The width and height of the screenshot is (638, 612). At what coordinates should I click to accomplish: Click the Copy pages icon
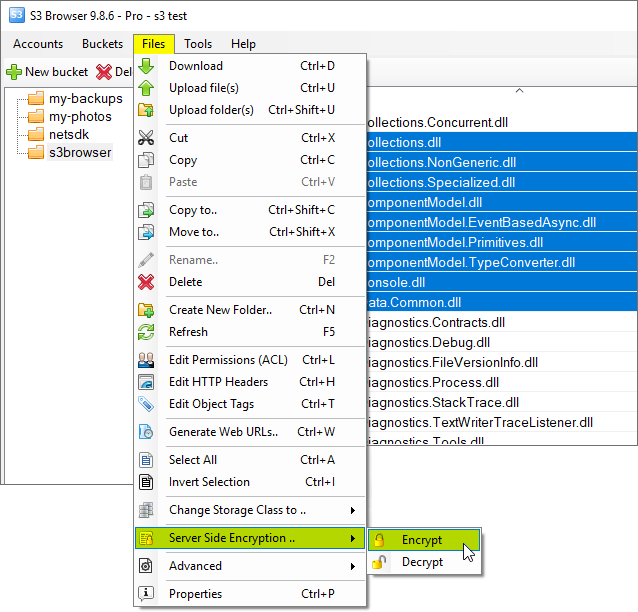click(x=146, y=160)
